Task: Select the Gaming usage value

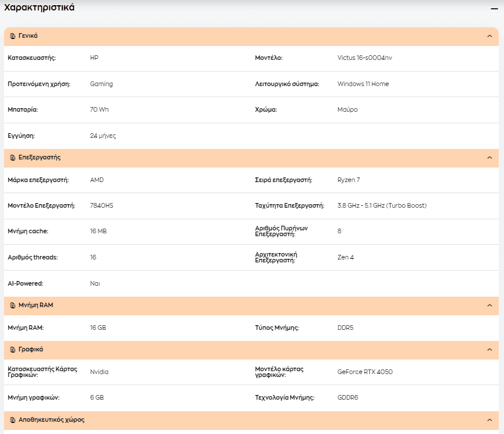Action: coord(101,84)
